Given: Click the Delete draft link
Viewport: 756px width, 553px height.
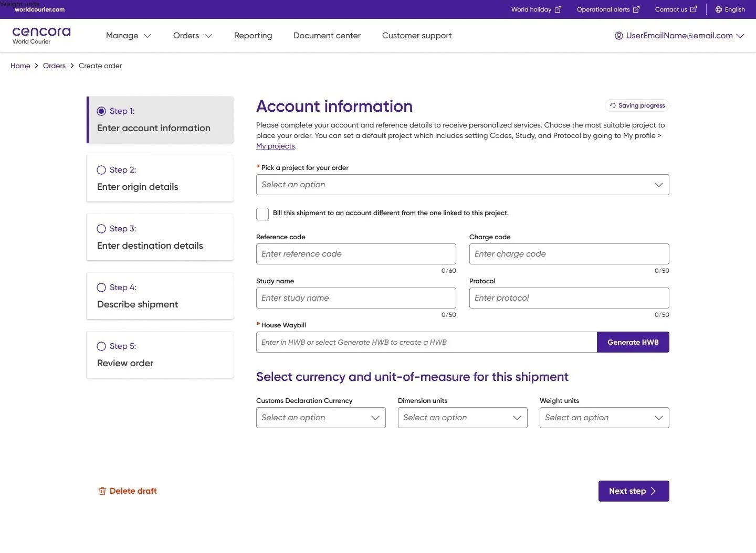Looking at the screenshot, I should (128, 491).
